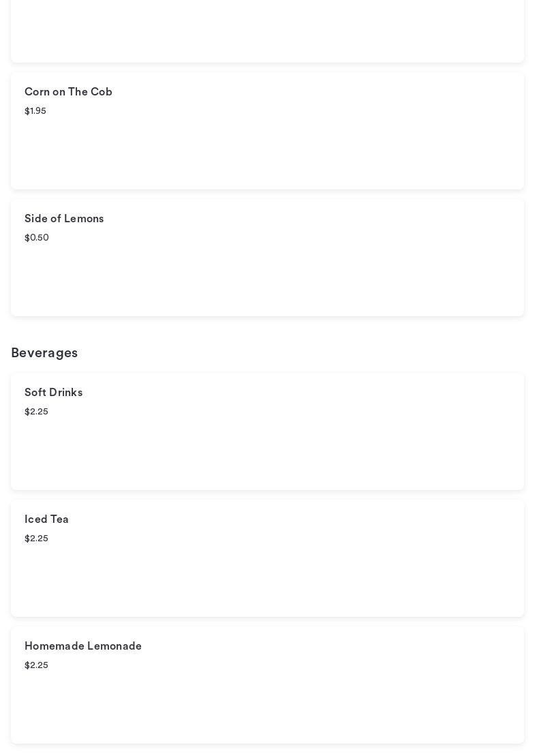Click the $1.95 price label
Screen dimensions: 535x756
35,111
